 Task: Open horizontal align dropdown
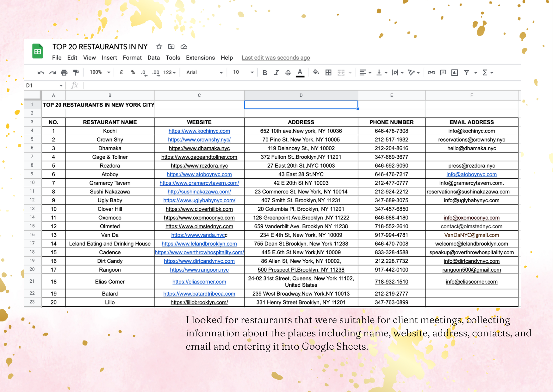point(365,73)
